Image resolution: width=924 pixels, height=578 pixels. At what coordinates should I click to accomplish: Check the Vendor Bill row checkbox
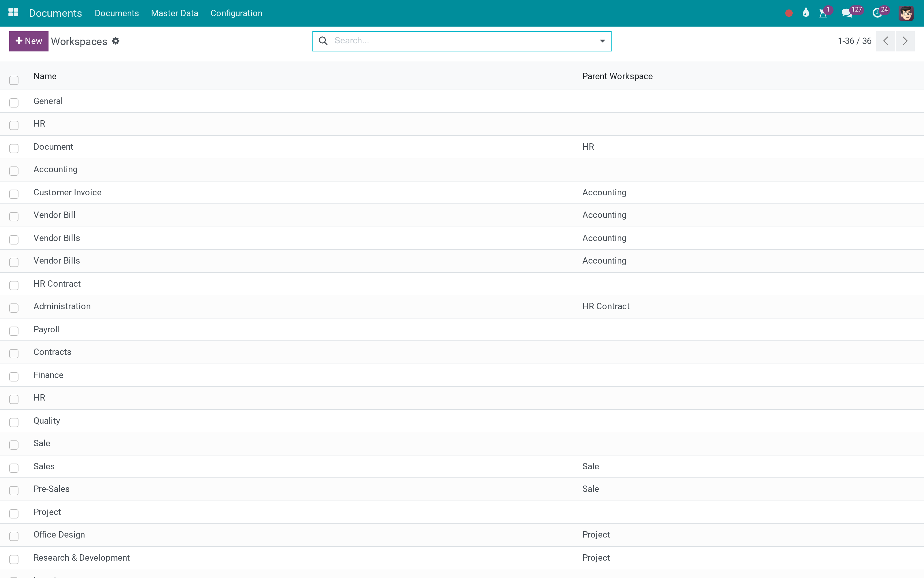[14, 217]
